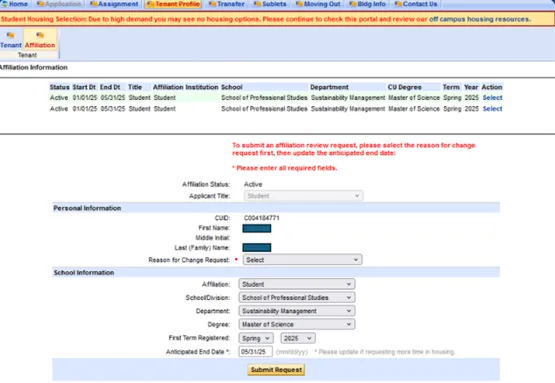
Task: Open the Degree dropdown
Action: (x=297, y=324)
